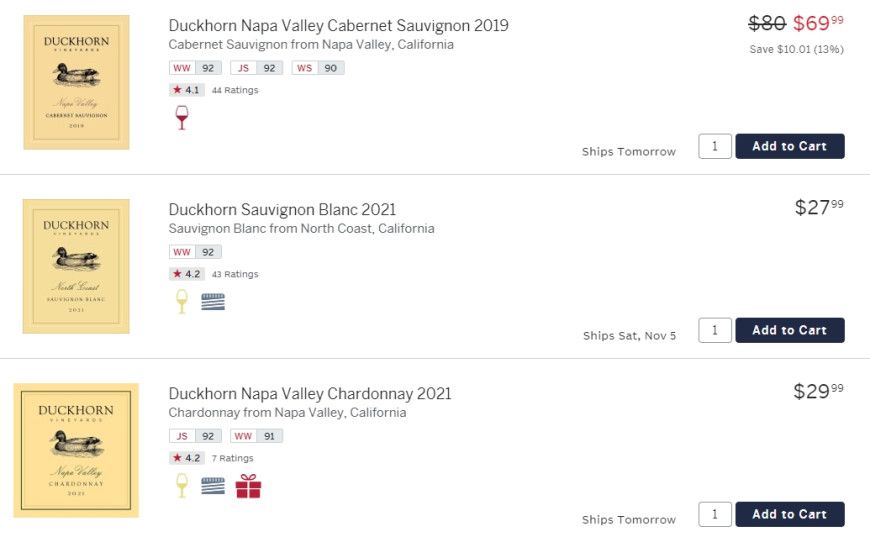870x537 pixels.
Task: Open Duckhorn Sauvignon Blanc 2021 product link
Action: [282, 210]
